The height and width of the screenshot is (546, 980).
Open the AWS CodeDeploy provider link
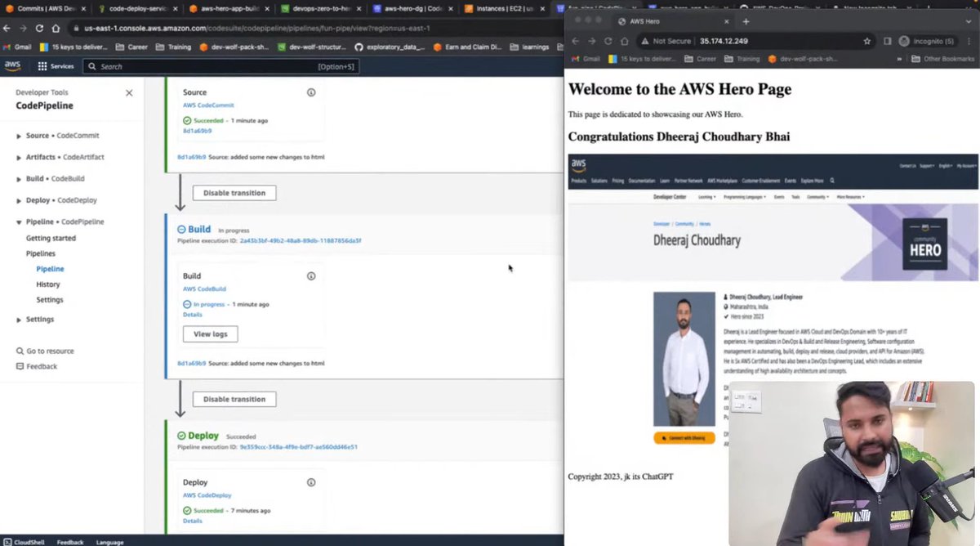[x=207, y=495]
